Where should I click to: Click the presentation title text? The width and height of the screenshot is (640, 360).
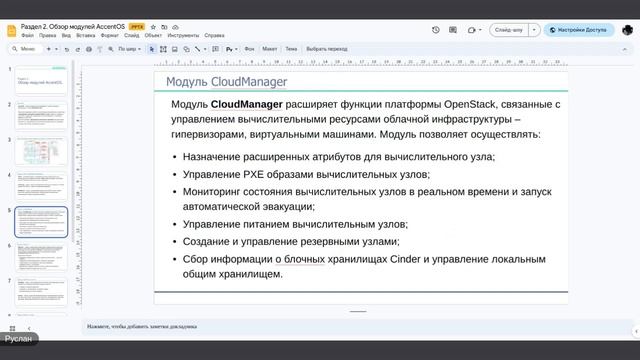click(x=73, y=27)
